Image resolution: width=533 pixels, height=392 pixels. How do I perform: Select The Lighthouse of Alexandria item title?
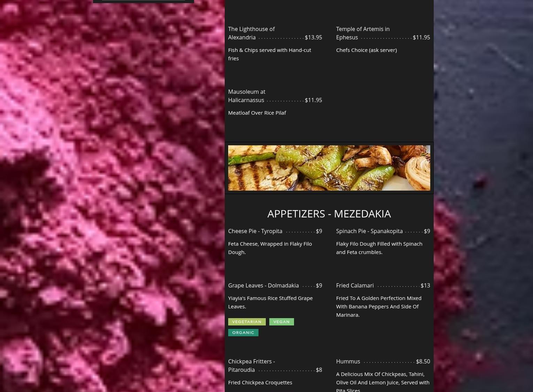pyautogui.click(x=252, y=33)
